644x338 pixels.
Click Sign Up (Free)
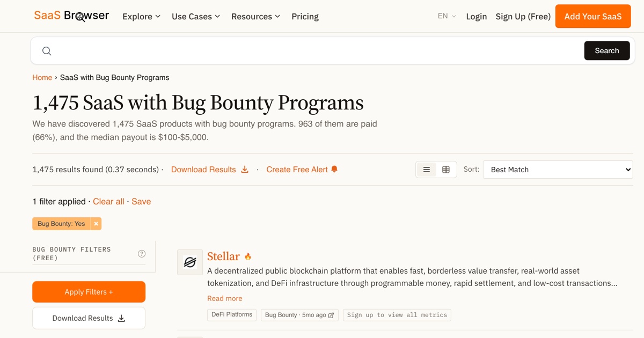[x=523, y=17]
